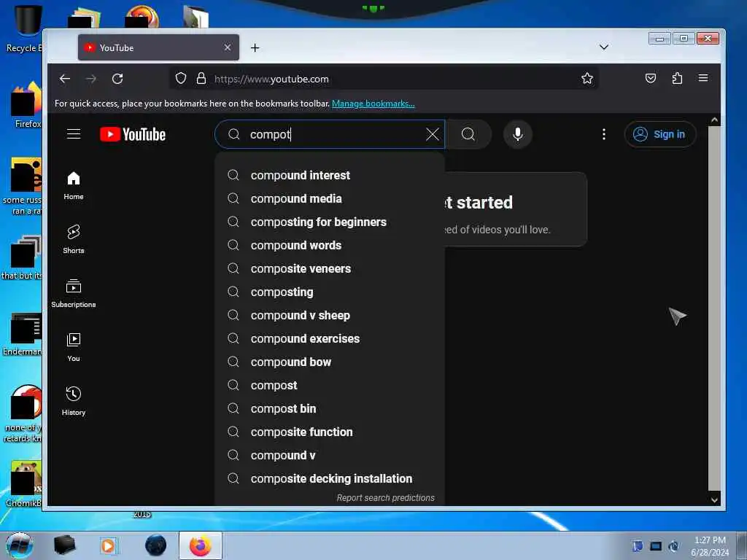Select the plain compound v suggestion
Image resolution: width=747 pixels, height=560 pixels.
330,455
